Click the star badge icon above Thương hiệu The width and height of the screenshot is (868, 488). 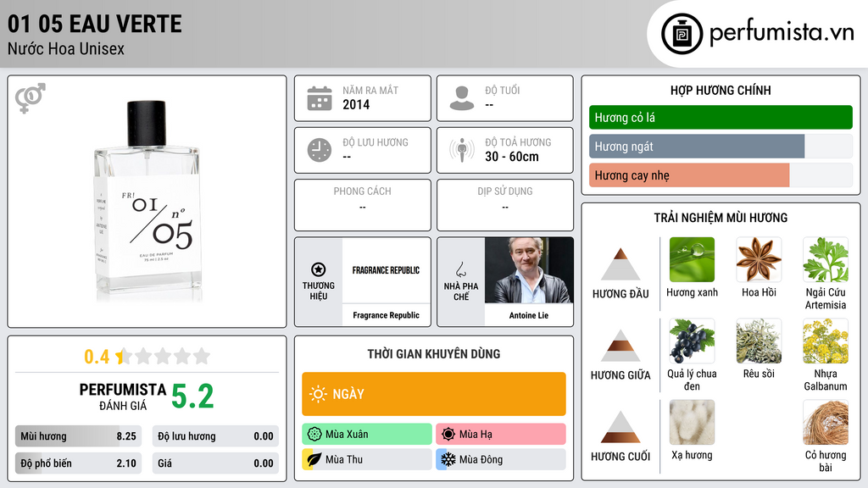pyautogui.click(x=319, y=269)
